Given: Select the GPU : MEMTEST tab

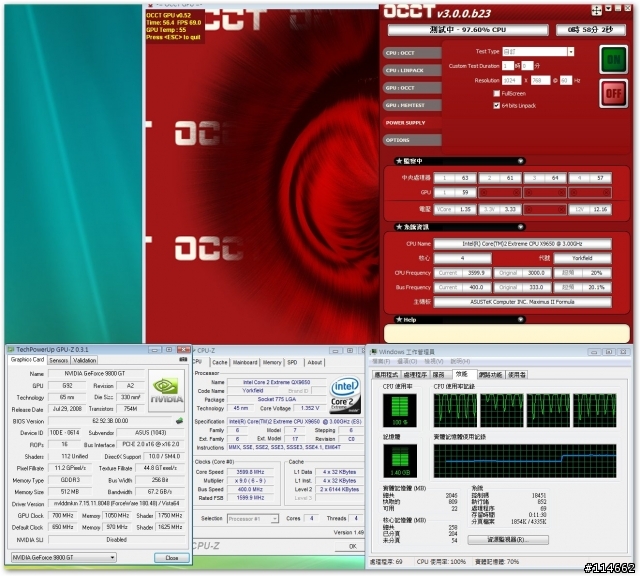Looking at the screenshot, I should [413, 105].
